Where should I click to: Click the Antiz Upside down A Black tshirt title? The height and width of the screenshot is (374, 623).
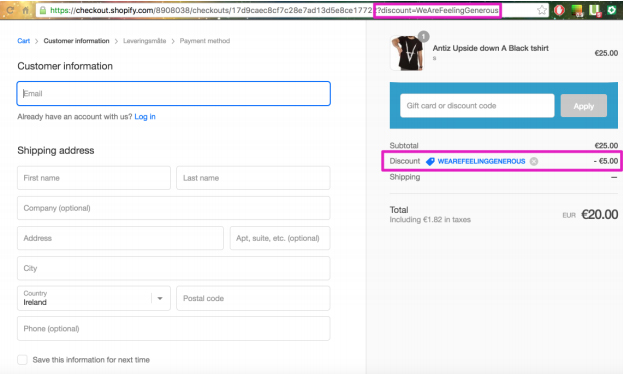(x=490, y=48)
